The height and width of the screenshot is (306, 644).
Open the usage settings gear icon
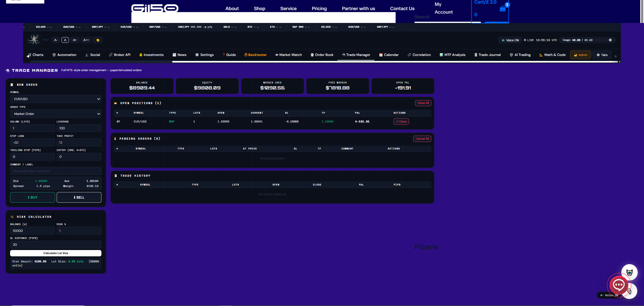tap(610, 40)
